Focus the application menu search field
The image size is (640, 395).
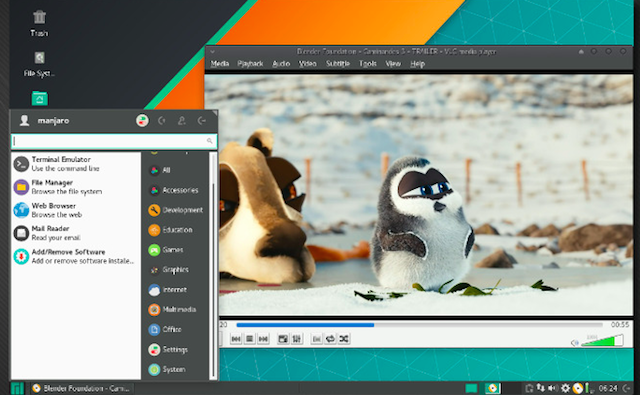pyautogui.click(x=114, y=141)
